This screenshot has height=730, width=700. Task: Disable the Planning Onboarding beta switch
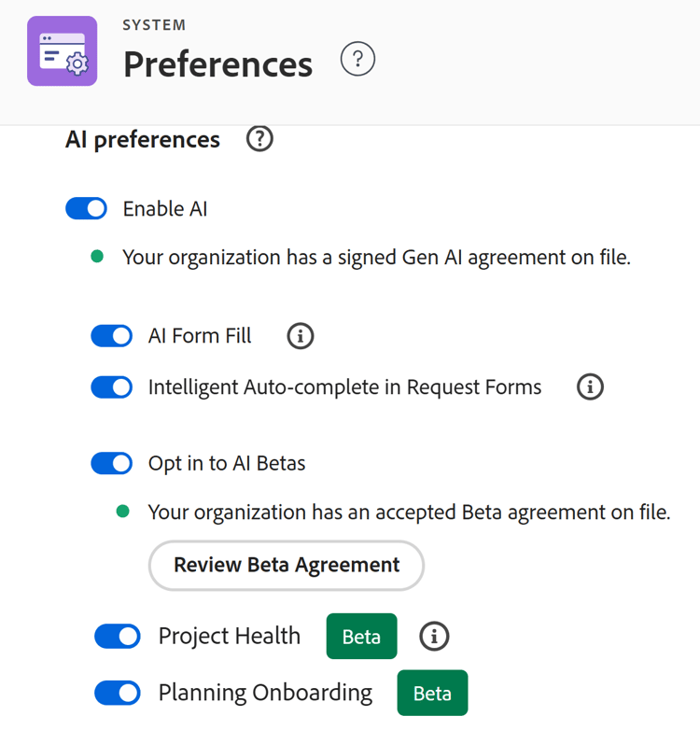(118, 693)
